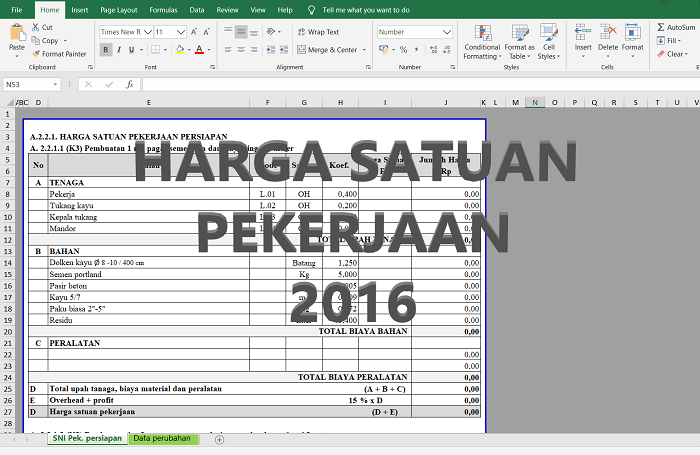Align text right

(x=254, y=50)
